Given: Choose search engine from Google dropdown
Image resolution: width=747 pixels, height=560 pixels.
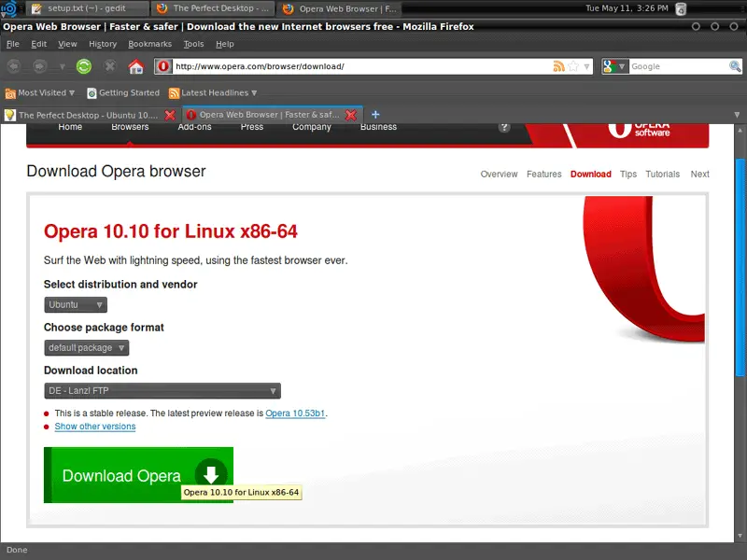Looking at the screenshot, I should (x=614, y=66).
